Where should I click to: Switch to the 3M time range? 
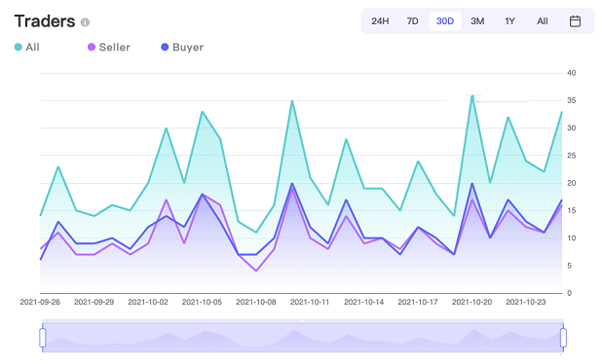(477, 21)
